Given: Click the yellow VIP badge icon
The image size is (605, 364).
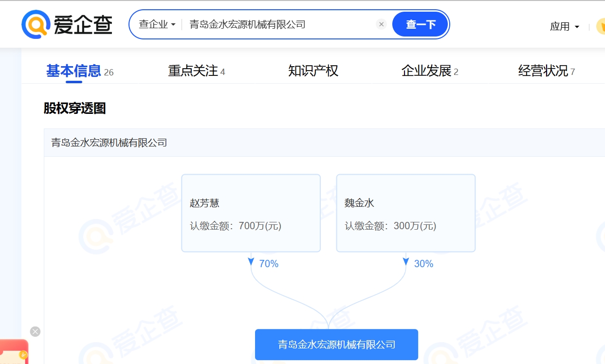Looking at the screenshot, I should (601, 26).
